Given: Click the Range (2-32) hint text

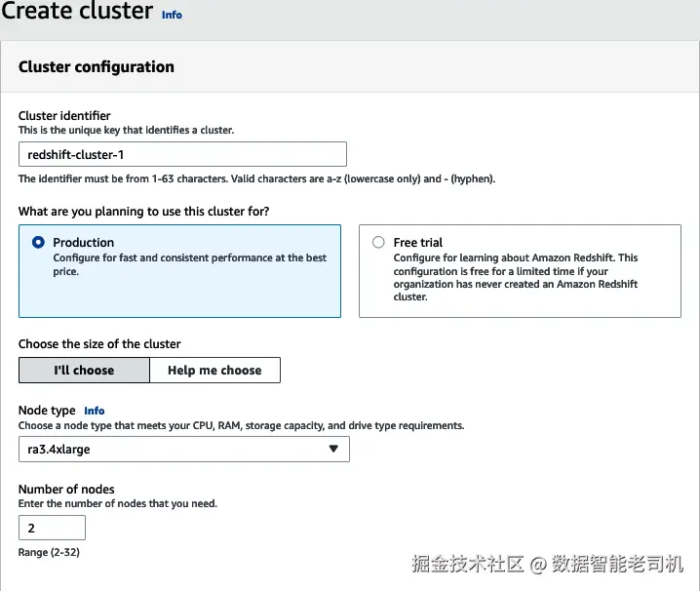Looking at the screenshot, I should [49, 552].
